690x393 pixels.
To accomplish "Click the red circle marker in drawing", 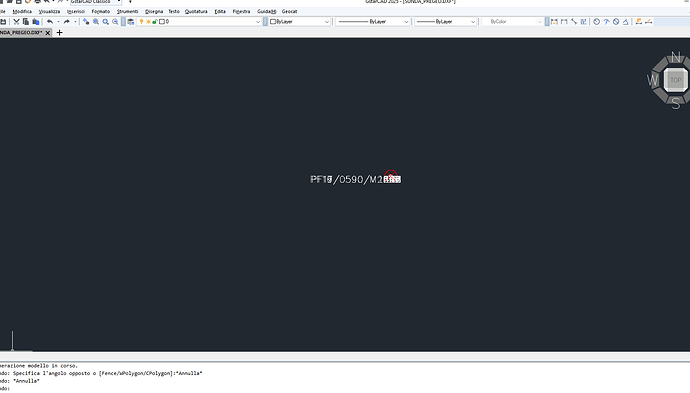I will 391,176.
